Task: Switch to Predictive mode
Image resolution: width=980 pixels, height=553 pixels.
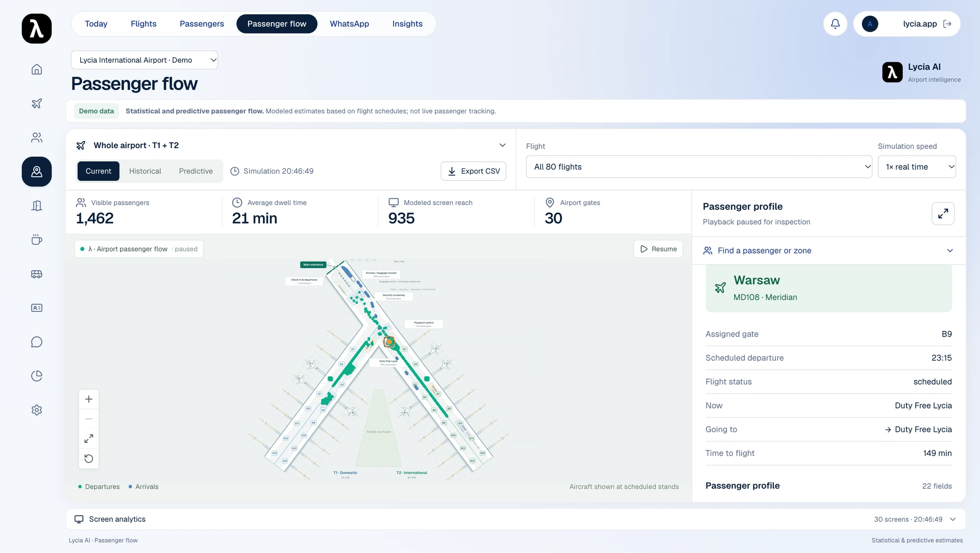Action: click(x=195, y=171)
